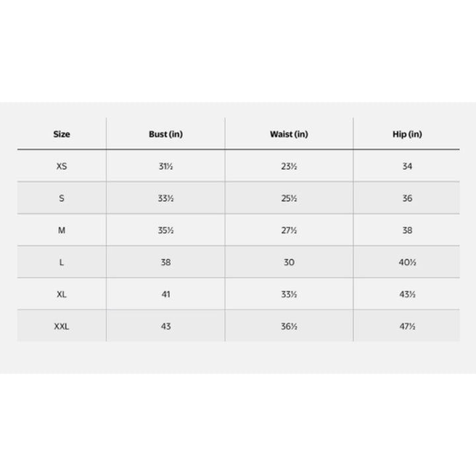The height and width of the screenshot is (476, 476).
Task: Select the M size row label
Action: pos(61,231)
